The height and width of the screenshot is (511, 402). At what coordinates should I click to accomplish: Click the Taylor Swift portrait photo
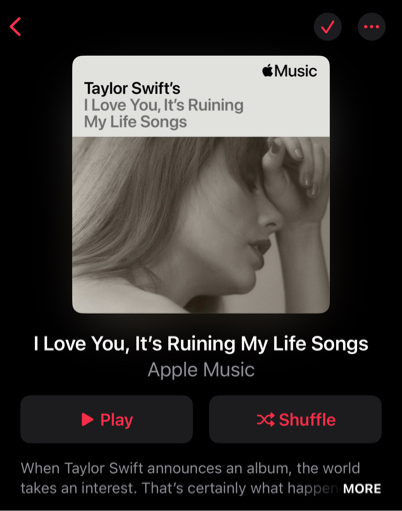[201, 225]
